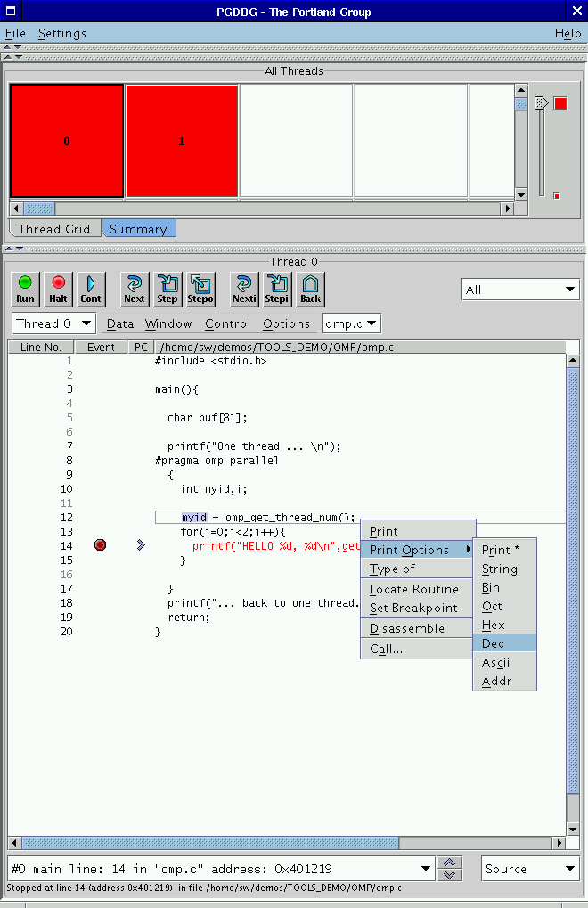Switch to the Thread Grid tab
The image size is (588, 908).
click(x=54, y=229)
